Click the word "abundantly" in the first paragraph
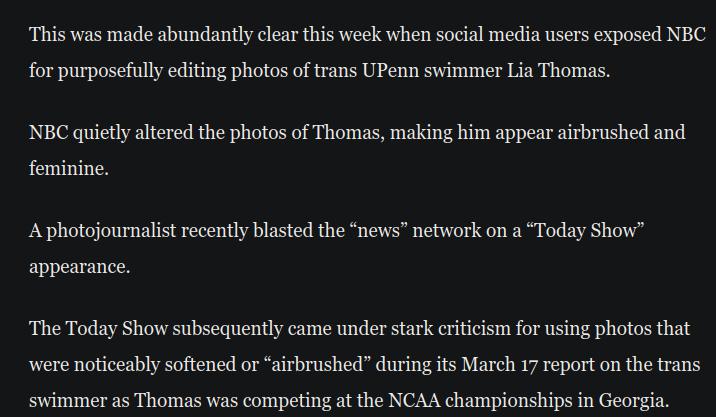Screen dimensions: 716x417 click(205, 35)
